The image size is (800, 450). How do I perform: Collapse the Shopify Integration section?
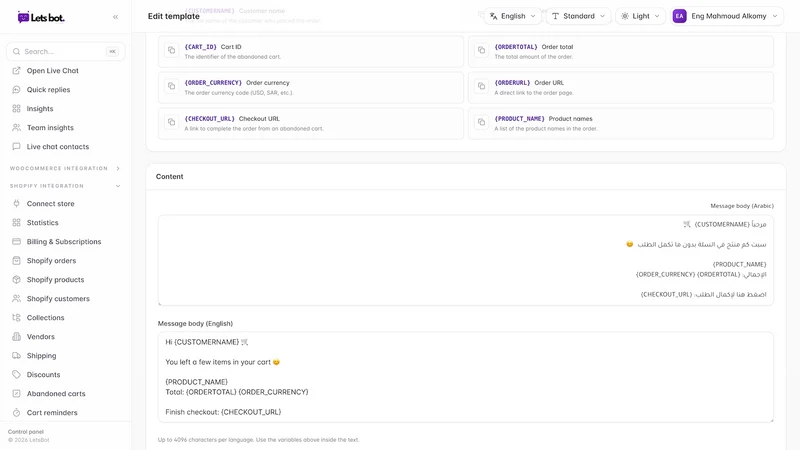pos(65,186)
